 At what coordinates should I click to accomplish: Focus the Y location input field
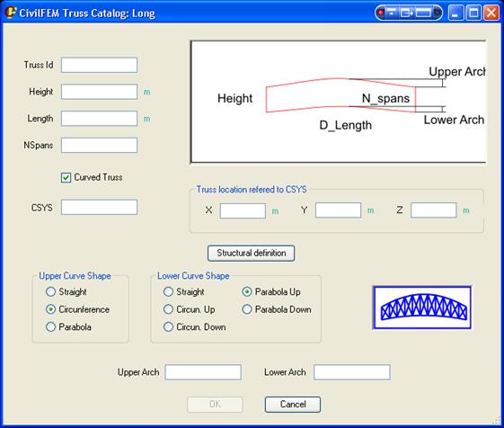point(338,210)
